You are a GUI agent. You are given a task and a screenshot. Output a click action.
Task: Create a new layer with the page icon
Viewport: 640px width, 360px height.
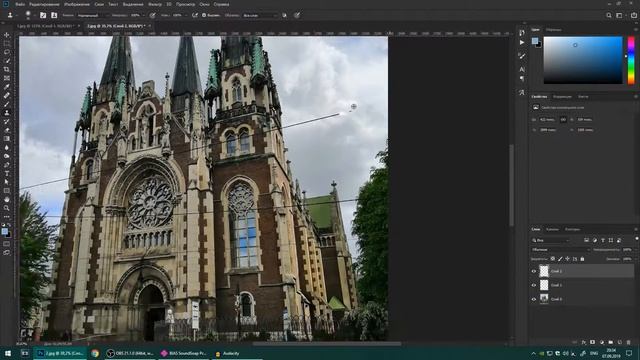tap(620, 342)
